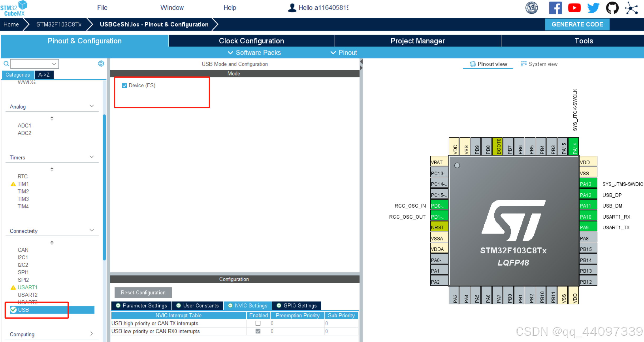Viewport: 644px width, 342px height.
Task: Expand the Computing category
Action: pyautogui.click(x=91, y=334)
